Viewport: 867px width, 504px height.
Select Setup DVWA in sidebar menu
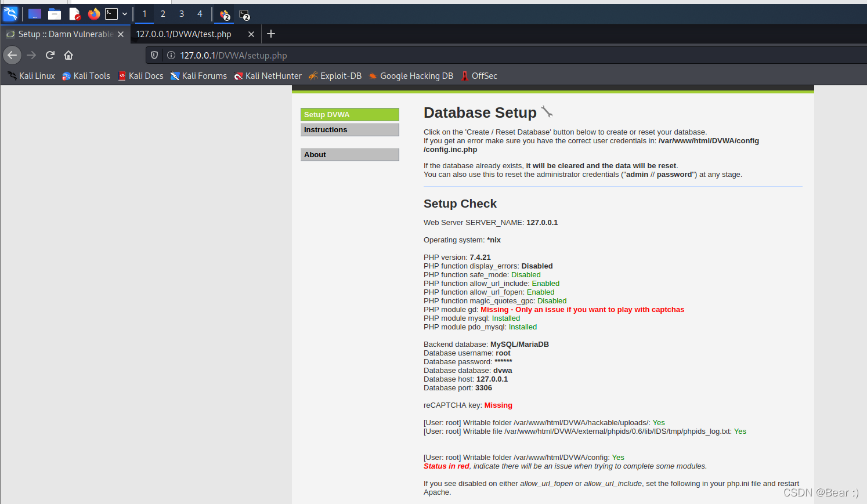click(x=350, y=115)
